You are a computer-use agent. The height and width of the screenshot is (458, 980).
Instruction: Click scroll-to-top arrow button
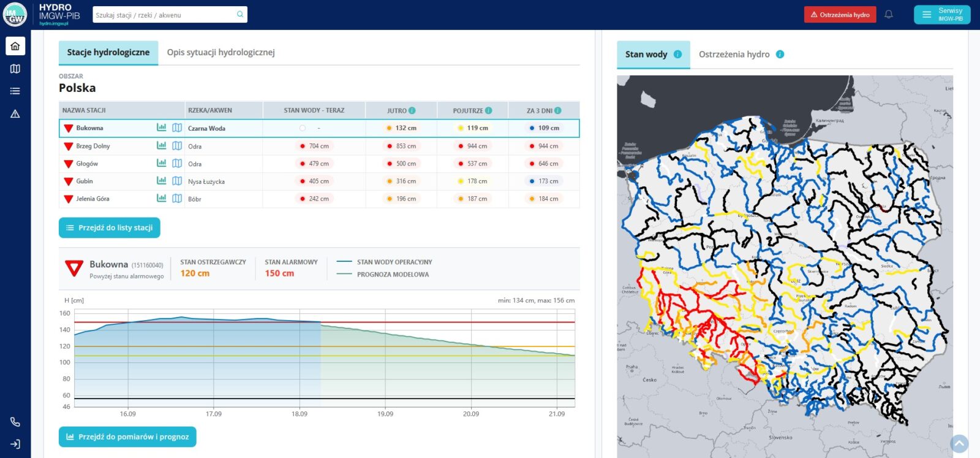959,443
